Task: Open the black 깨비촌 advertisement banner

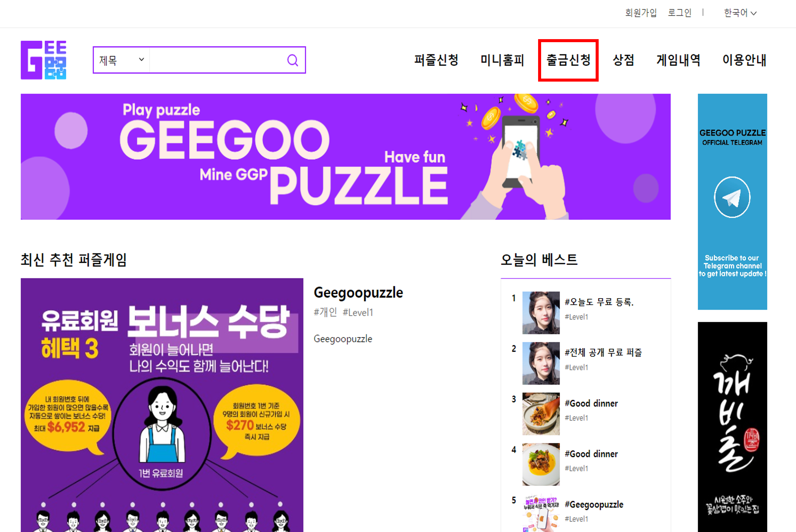Action: tap(732, 427)
